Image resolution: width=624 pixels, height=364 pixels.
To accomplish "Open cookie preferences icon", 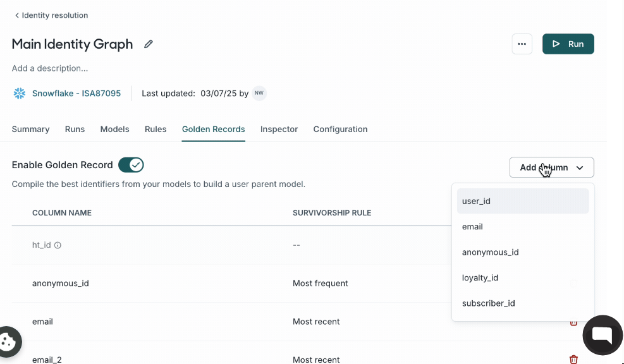I will click(8, 341).
